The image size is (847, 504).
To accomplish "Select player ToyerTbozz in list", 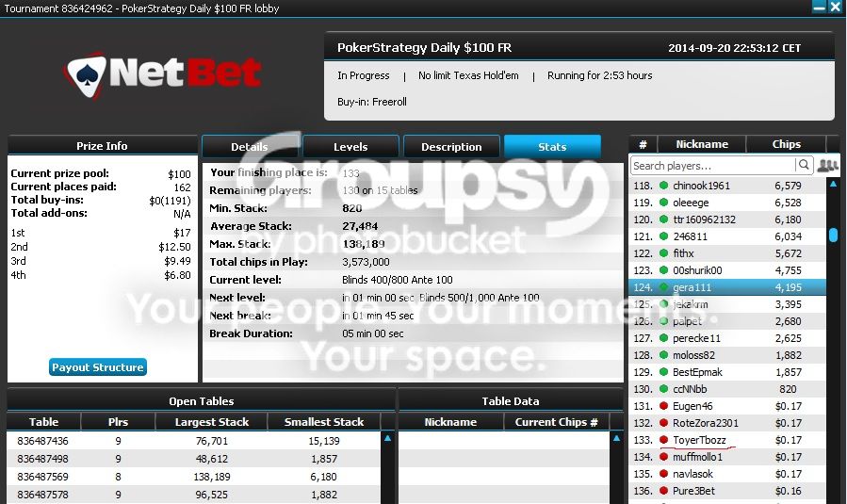I will [x=727, y=440].
